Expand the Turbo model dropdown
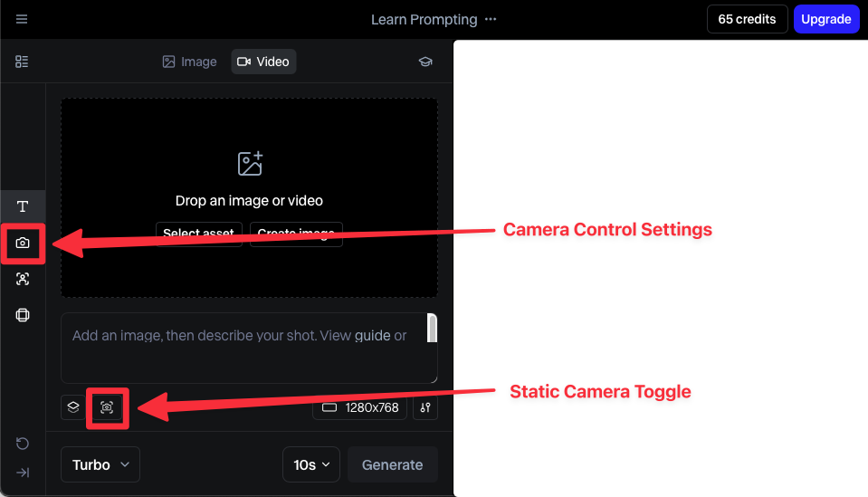The image size is (868, 497). [100, 464]
